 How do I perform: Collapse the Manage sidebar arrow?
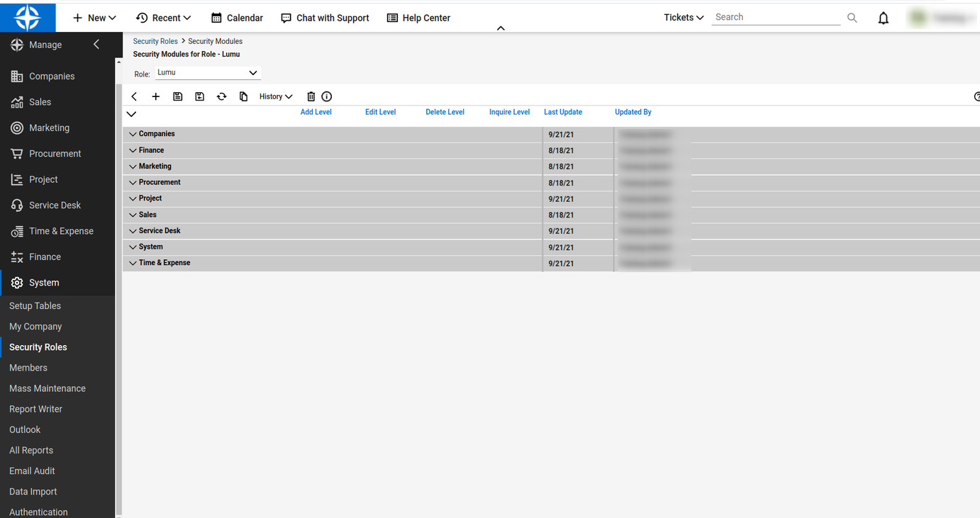click(x=96, y=45)
